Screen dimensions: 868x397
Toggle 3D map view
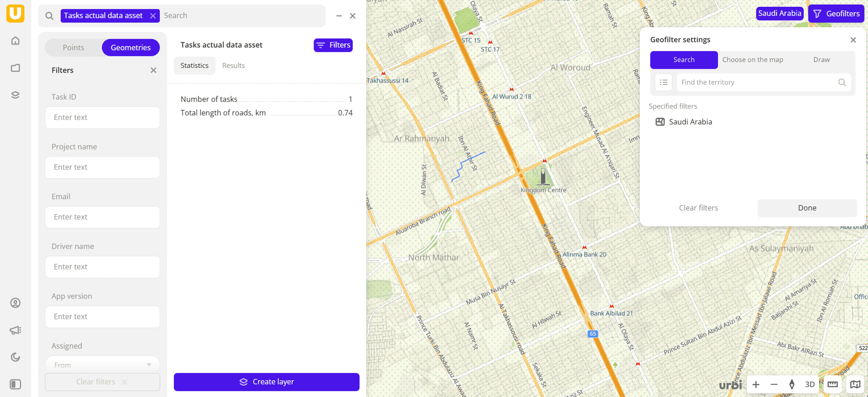[810, 384]
